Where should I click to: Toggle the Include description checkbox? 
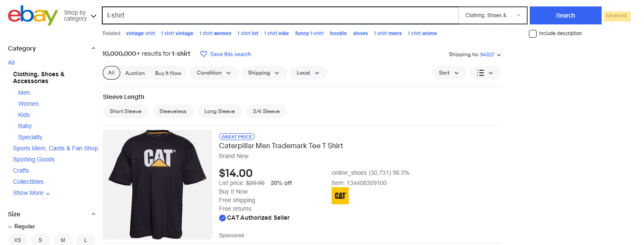pos(533,34)
